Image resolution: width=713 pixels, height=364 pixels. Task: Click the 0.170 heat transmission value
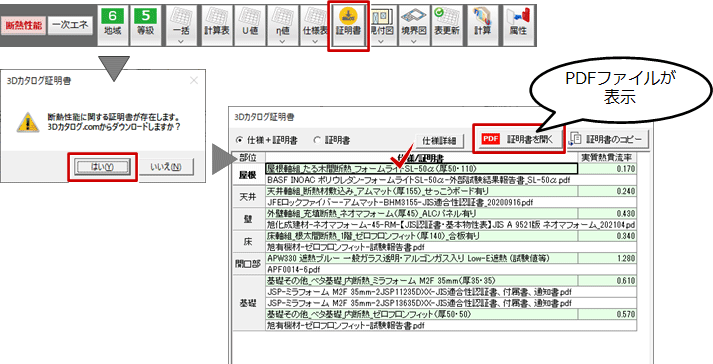point(607,169)
